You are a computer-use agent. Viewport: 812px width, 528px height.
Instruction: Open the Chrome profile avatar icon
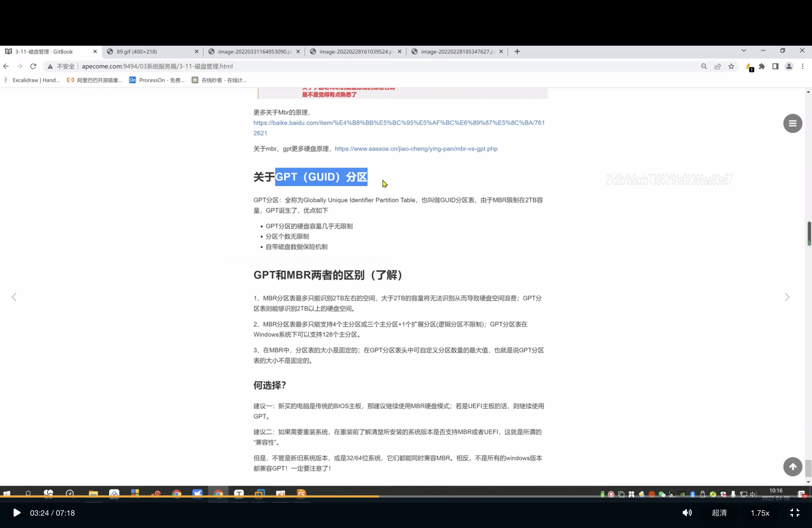[789, 66]
